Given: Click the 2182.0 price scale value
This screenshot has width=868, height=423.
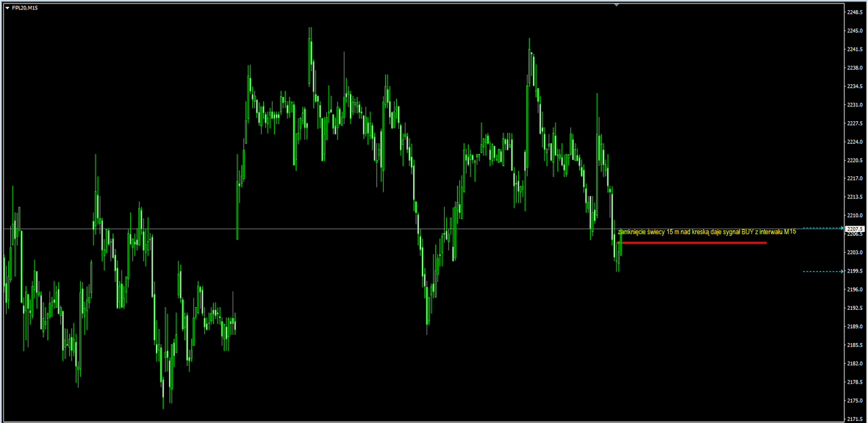Looking at the screenshot, I should tap(854, 363).
